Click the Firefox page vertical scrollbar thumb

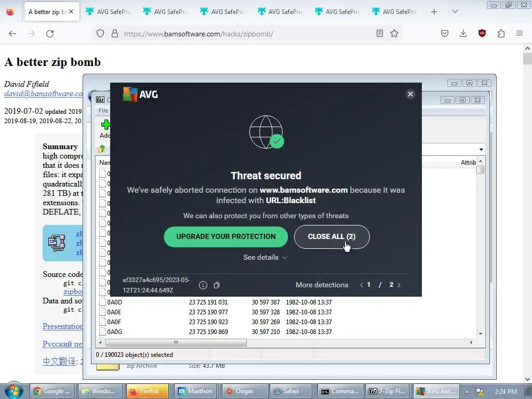(x=527, y=58)
